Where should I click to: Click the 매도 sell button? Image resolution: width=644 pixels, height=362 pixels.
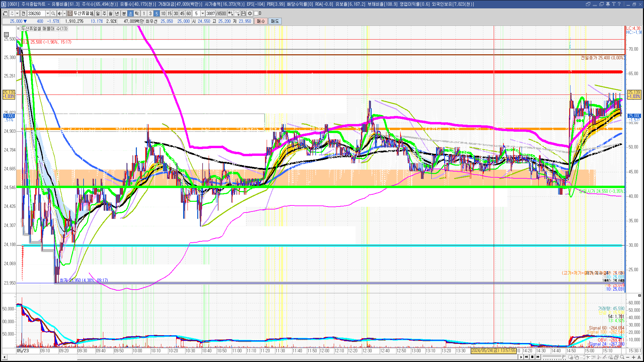(x=275, y=21)
